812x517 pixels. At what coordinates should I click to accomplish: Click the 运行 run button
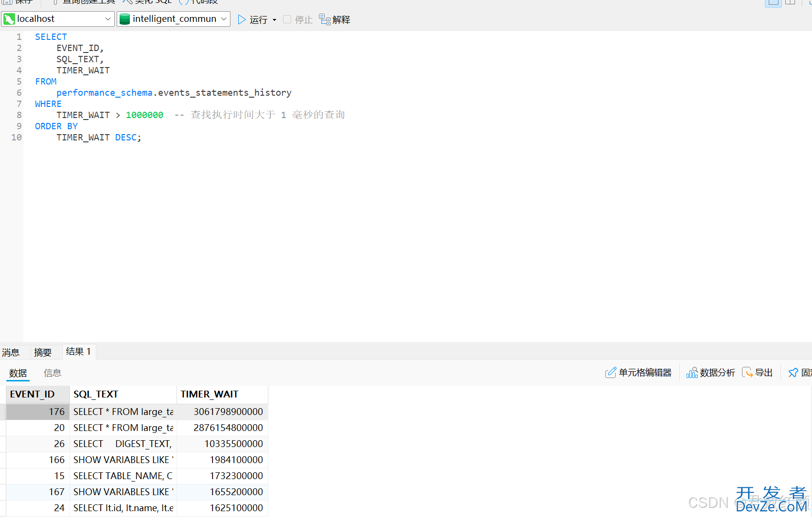pyautogui.click(x=253, y=19)
